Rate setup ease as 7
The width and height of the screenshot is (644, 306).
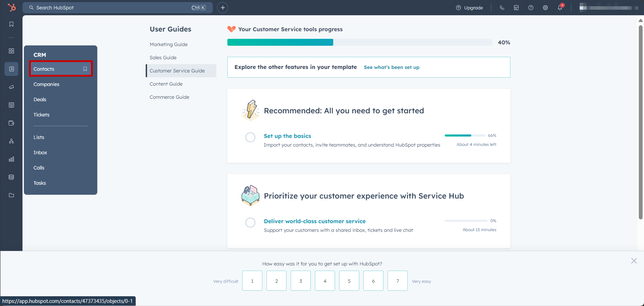click(398, 281)
